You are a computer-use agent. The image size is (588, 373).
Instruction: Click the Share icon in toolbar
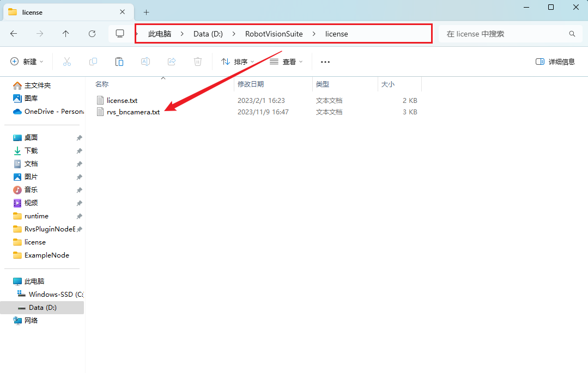tap(172, 62)
